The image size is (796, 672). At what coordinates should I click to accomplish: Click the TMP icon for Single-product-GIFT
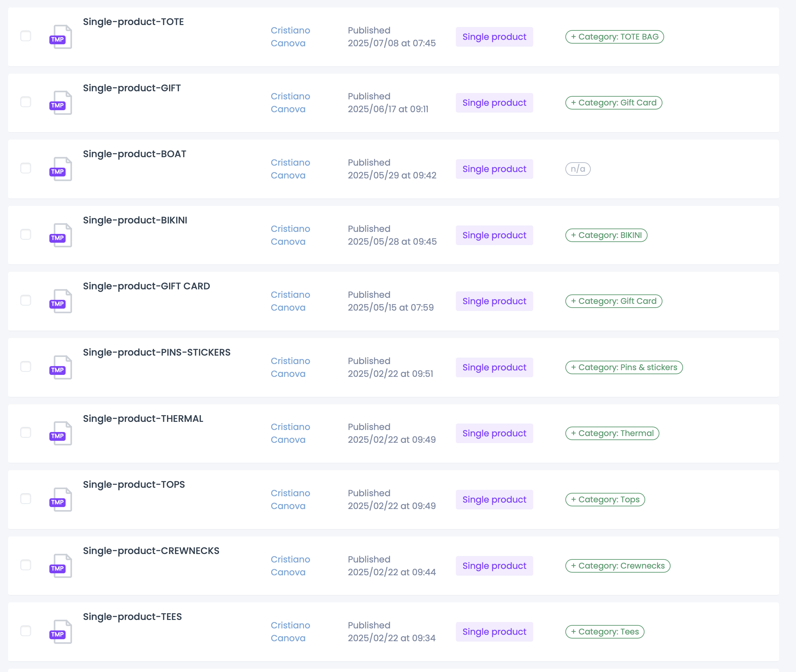tap(61, 103)
